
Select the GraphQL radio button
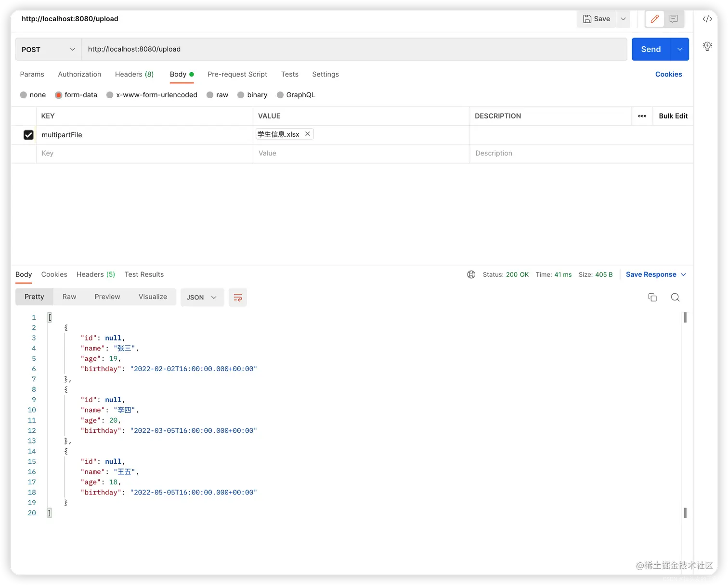[280, 95]
